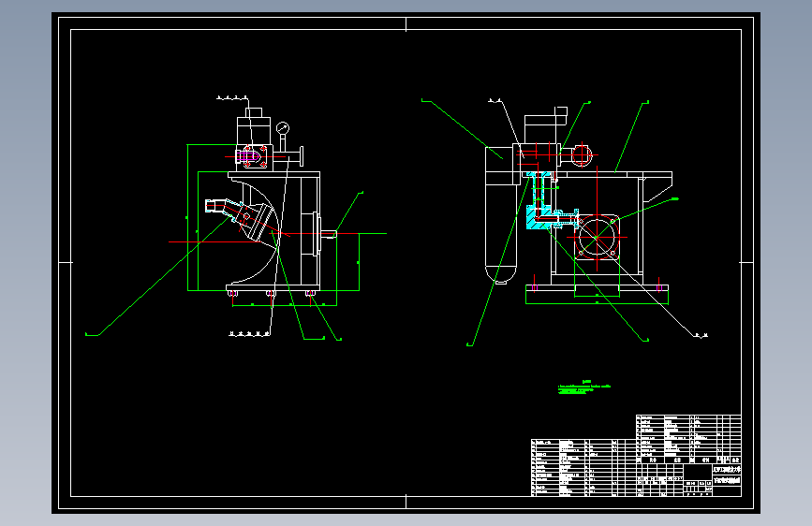812x526 pixels.
Task: Click the top leader label in left view
Action: point(231,98)
